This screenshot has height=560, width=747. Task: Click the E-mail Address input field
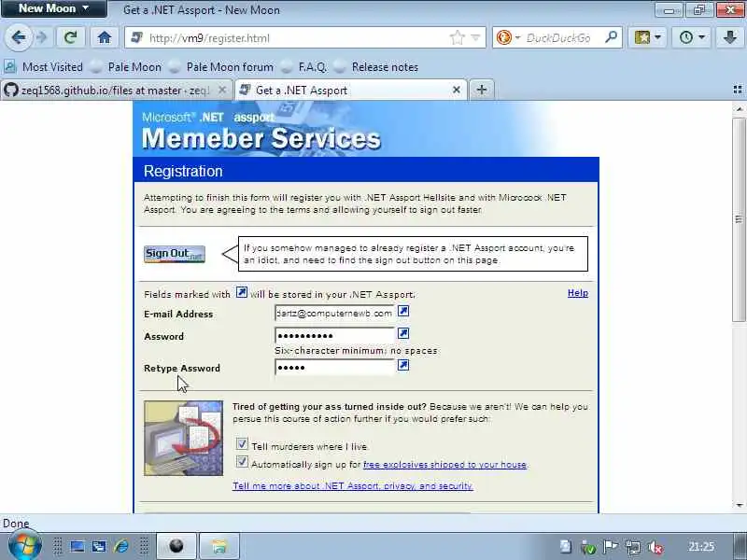point(335,313)
